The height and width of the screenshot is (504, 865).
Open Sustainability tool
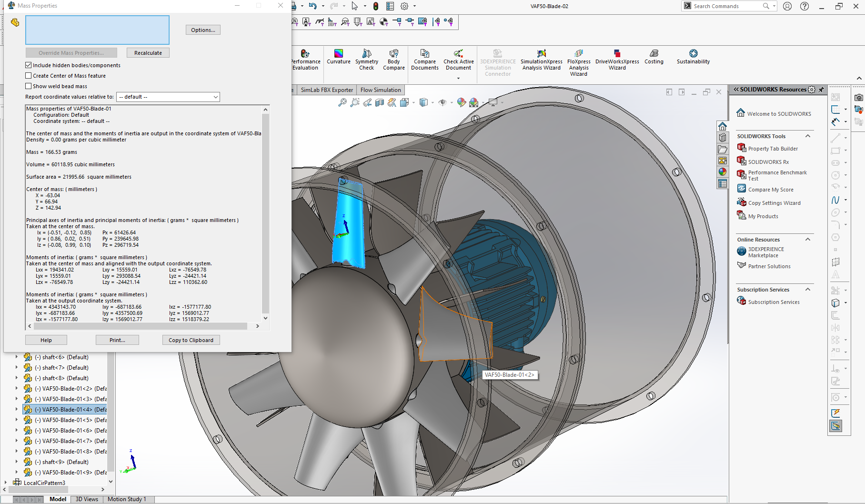click(x=693, y=57)
